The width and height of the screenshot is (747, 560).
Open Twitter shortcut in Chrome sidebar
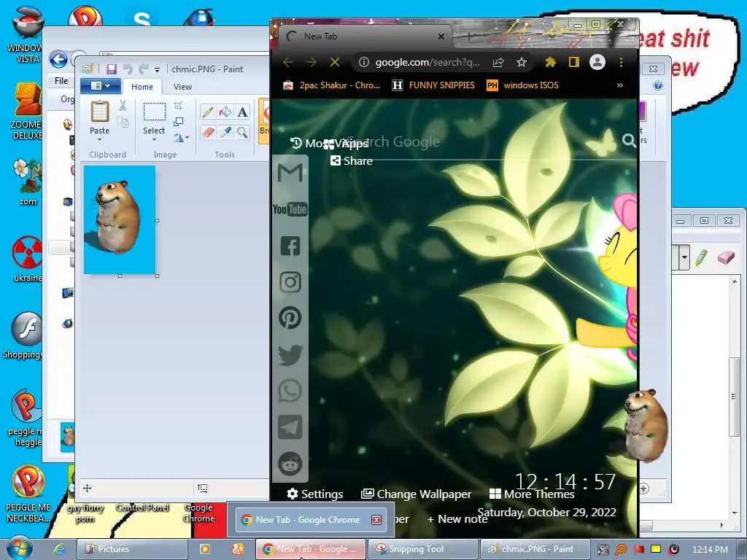pos(290,355)
